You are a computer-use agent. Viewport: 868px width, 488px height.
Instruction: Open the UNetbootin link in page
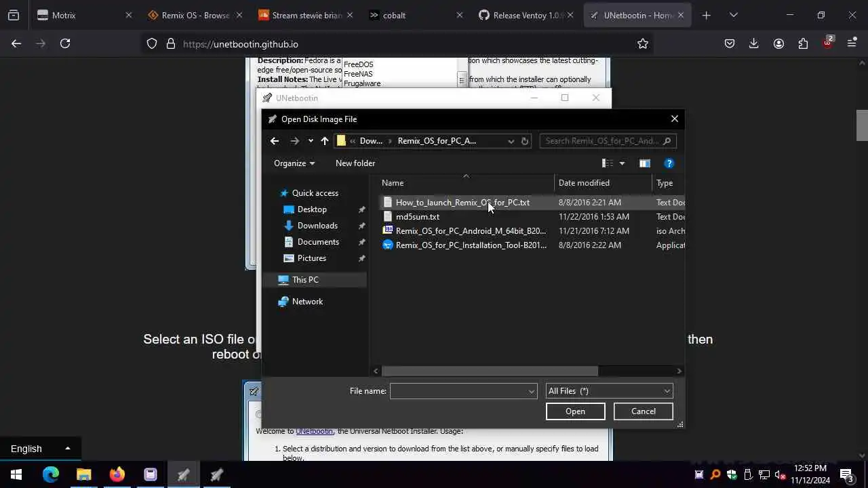[x=315, y=431]
